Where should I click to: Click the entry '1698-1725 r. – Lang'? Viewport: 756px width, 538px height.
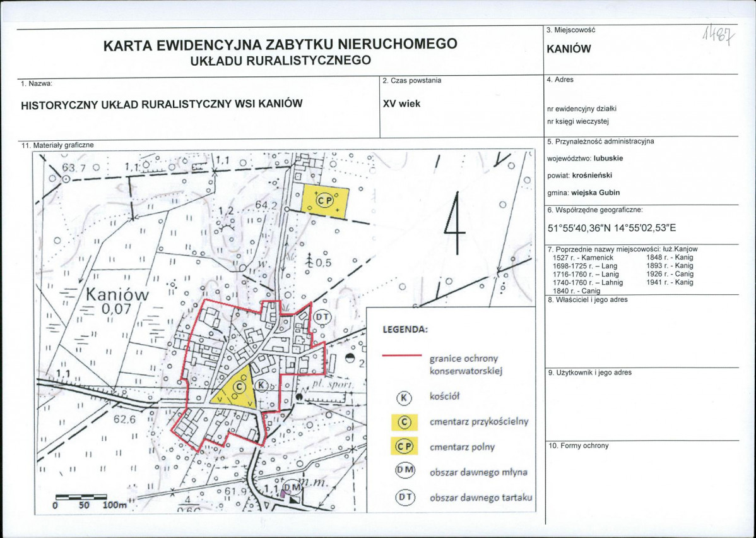click(585, 266)
